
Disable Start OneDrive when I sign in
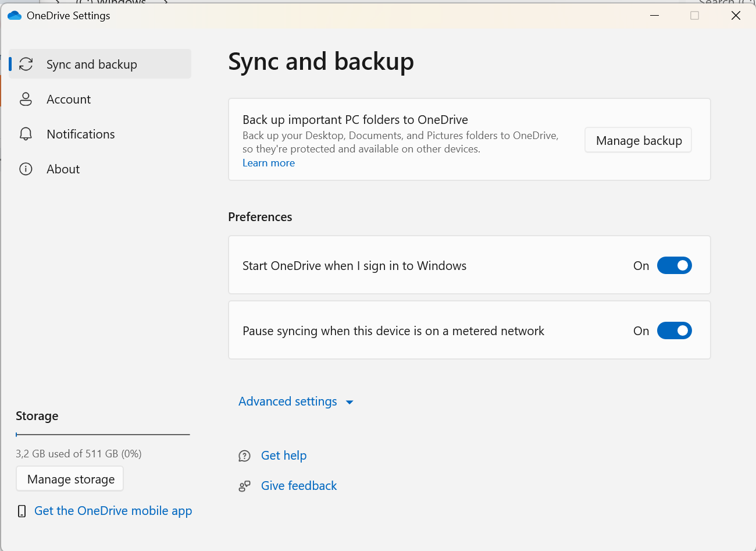675,265
